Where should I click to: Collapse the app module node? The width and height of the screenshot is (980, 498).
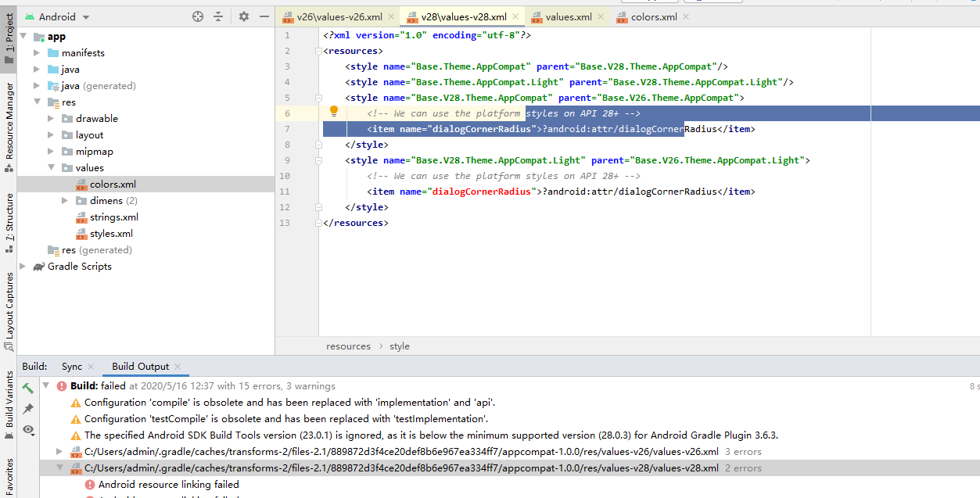(23, 37)
